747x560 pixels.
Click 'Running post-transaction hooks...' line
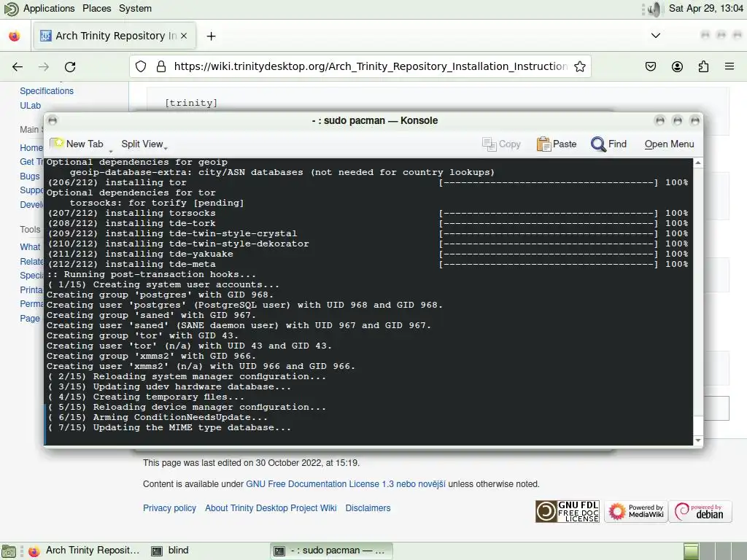(x=152, y=274)
